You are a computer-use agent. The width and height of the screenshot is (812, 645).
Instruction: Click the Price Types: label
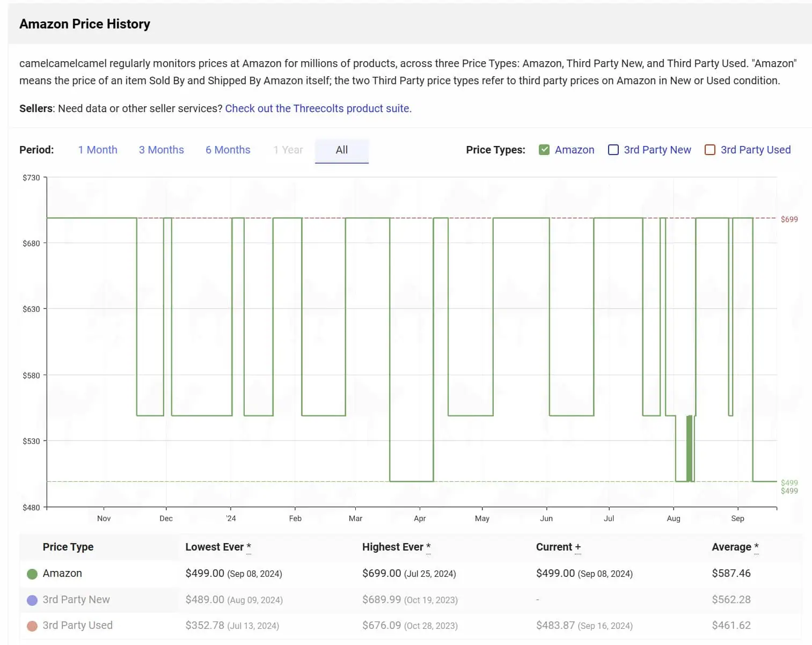pos(495,150)
